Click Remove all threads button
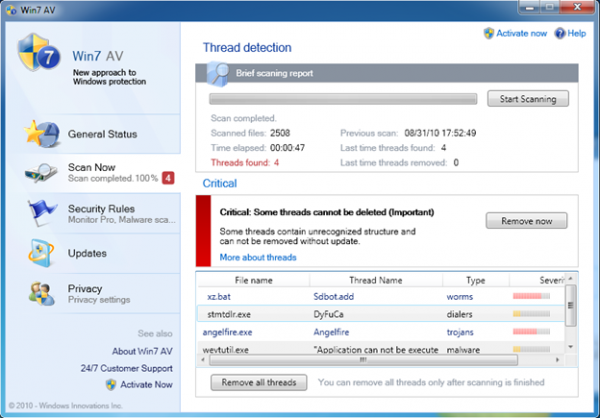This screenshot has width=600, height=418. 259,382
